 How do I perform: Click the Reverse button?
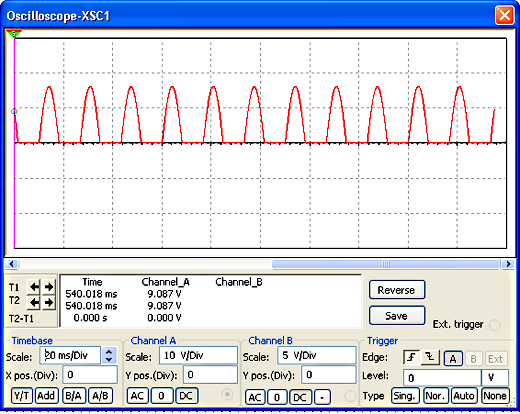(x=397, y=290)
